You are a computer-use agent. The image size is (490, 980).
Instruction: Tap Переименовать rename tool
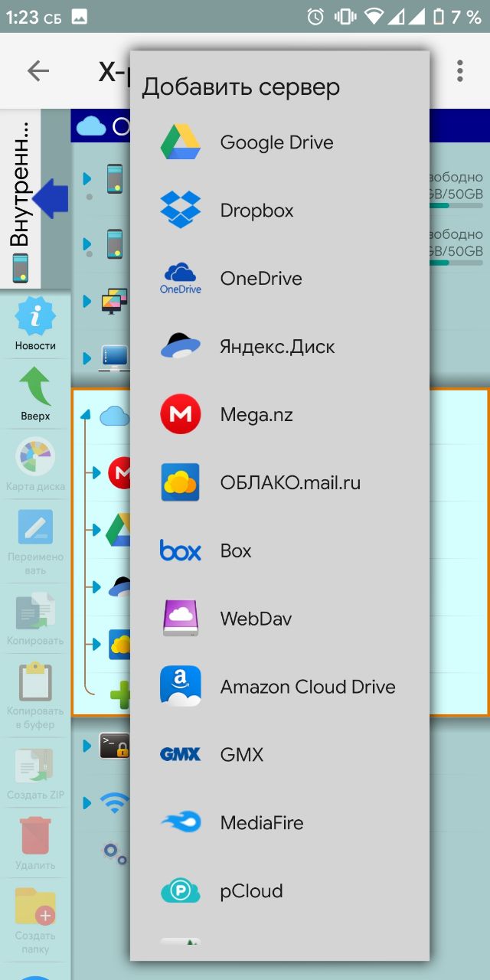35,541
